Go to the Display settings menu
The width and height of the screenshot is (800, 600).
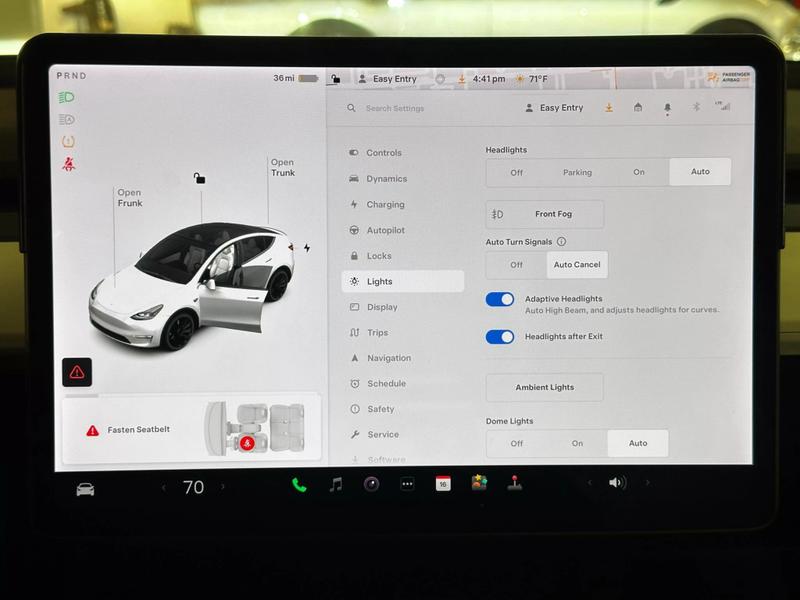(382, 307)
